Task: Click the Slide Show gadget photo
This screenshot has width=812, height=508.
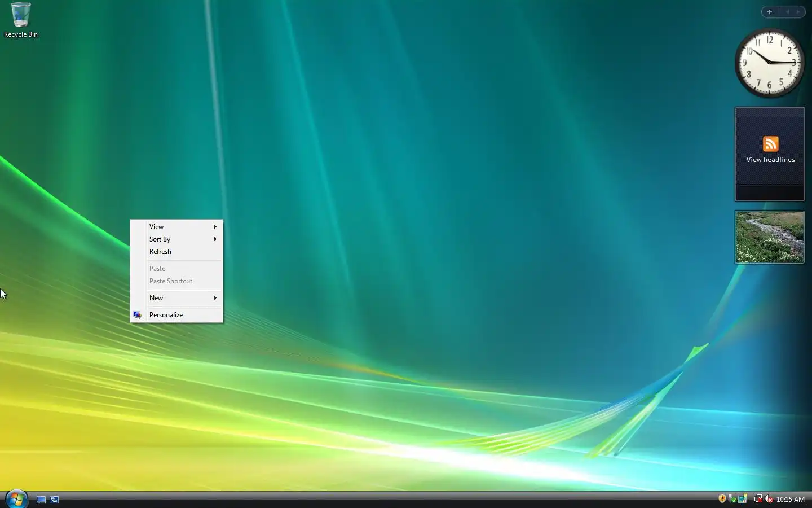Action: 769,237
